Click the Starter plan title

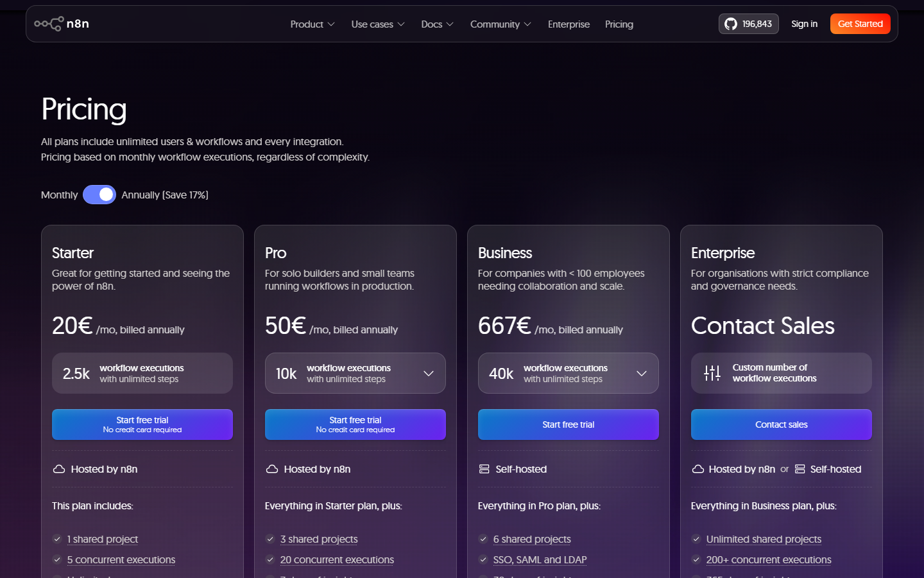pos(73,253)
